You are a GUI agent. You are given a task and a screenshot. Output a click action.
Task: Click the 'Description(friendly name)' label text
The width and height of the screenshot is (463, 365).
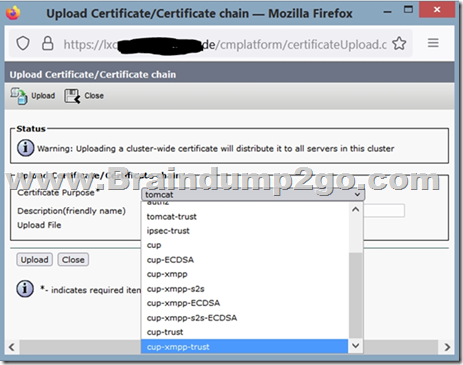[x=71, y=211]
